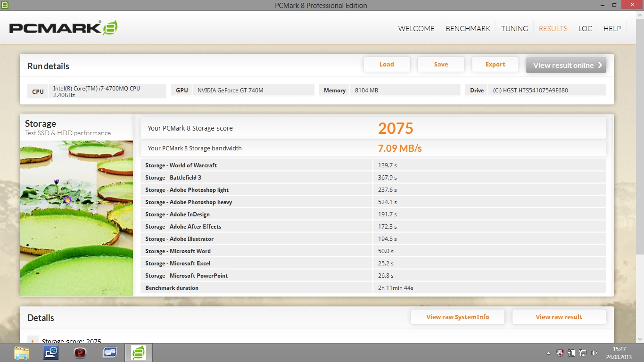Open the HELP tab
This screenshot has height=362, width=644.
(x=612, y=28)
